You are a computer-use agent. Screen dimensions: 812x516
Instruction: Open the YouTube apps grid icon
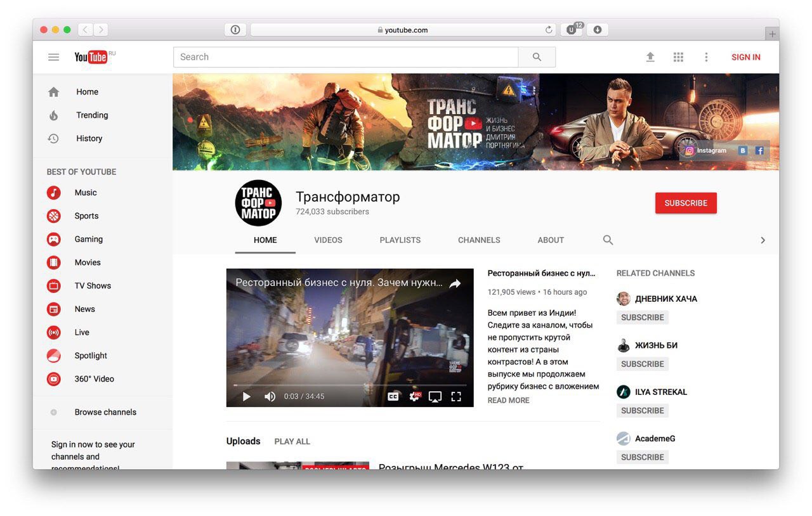pyautogui.click(x=678, y=57)
